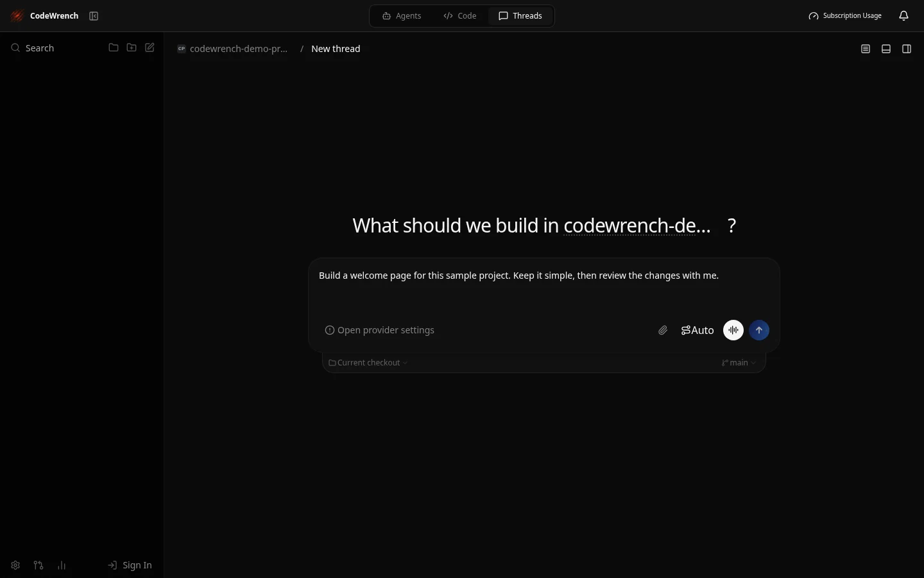
Task: Collapse the sidebar using the panel icon beside CodeWrench
Action: [94, 16]
